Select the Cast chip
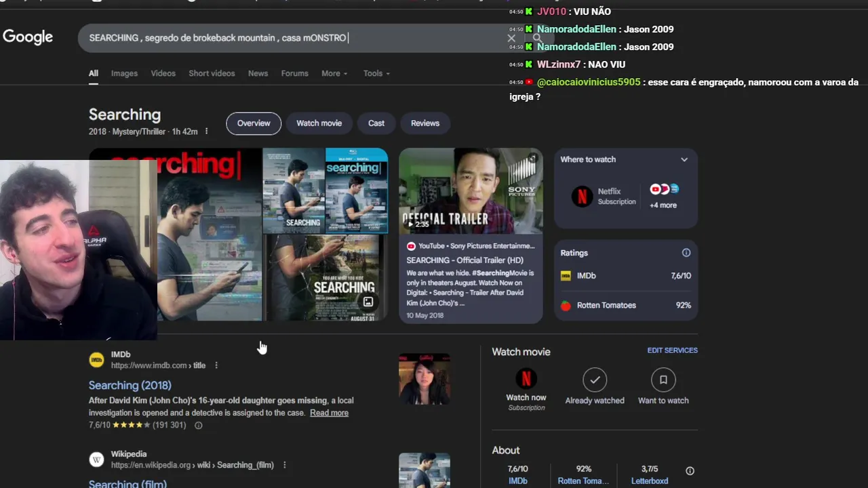 point(376,123)
